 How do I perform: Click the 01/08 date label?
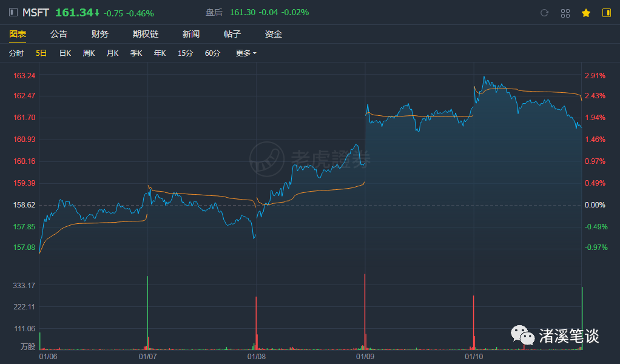point(257,357)
